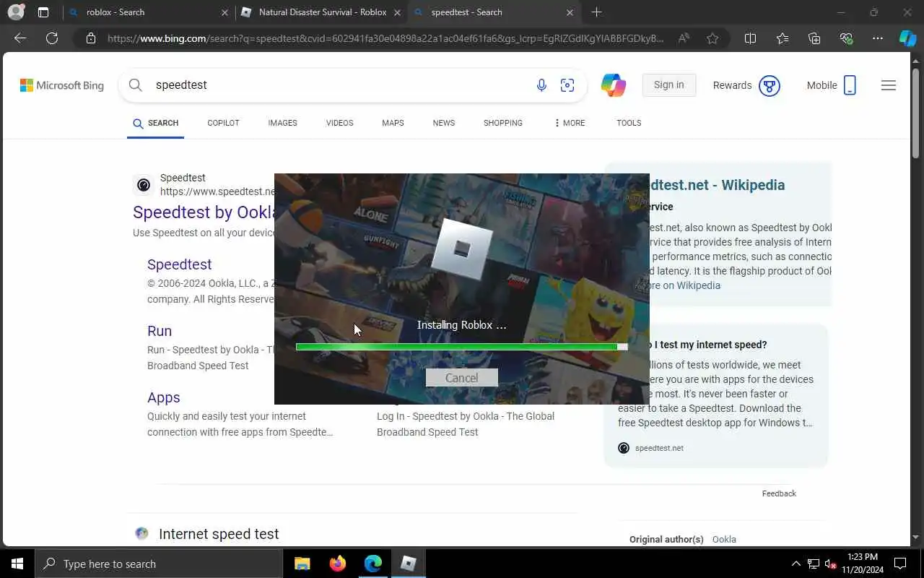Open Bing Copilot colorful icon

coord(614,85)
